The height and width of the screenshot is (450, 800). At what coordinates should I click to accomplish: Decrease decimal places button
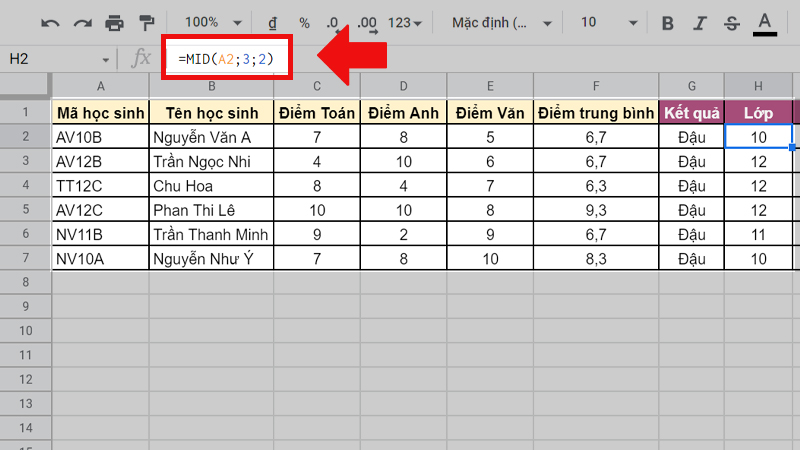(334, 22)
